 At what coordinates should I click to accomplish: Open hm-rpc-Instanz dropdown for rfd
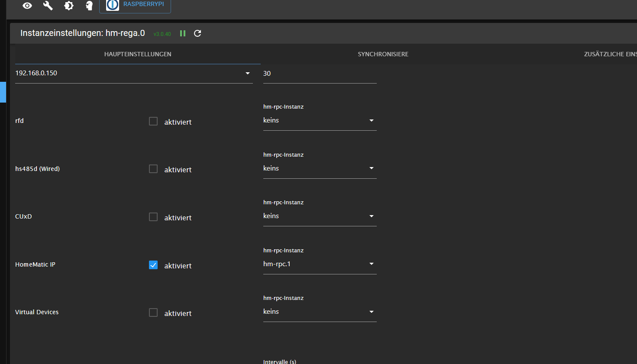click(320, 120)
